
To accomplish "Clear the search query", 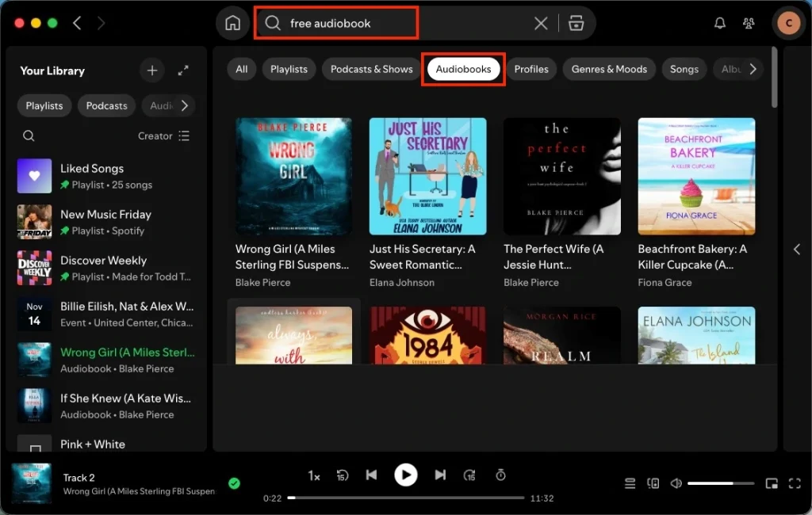I will (540, 23).
